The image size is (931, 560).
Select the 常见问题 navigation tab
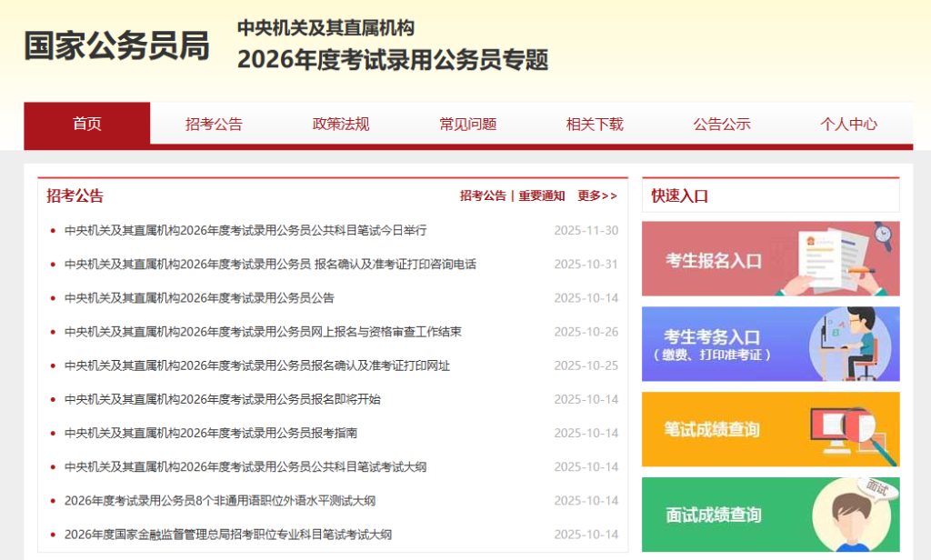(x=466, y=125)
